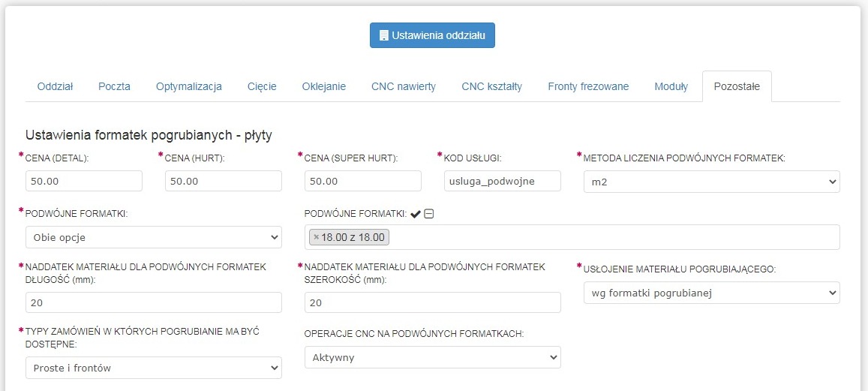Image resolution: width=868 pixels, height=391 pixels.
Task: Switch to the Fronty frezowane tab
Action: (588, 86)
